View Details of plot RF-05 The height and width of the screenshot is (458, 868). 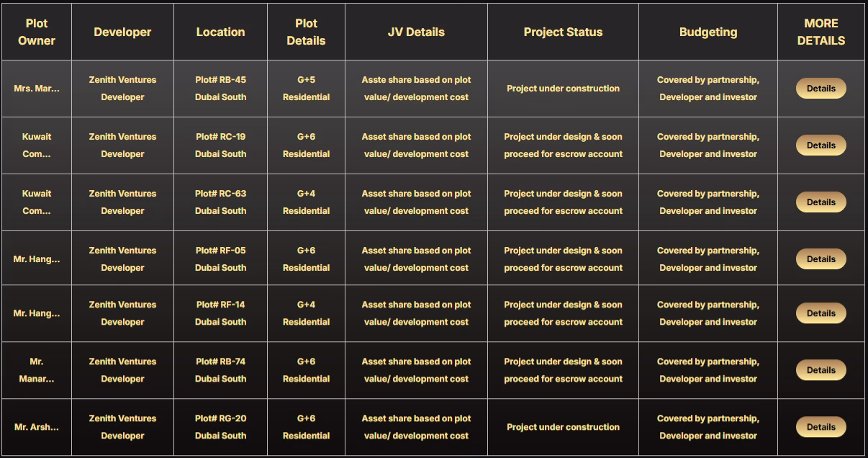point(820,259)
